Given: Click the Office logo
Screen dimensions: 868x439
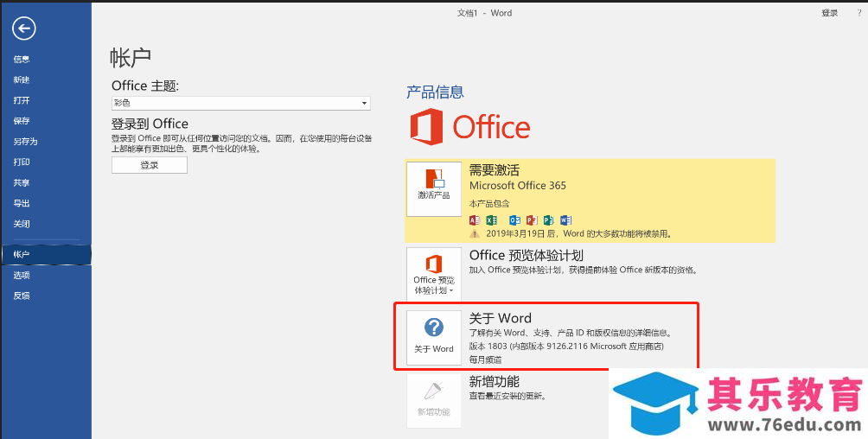Looking at the screenshot, I should coord(470,127).
